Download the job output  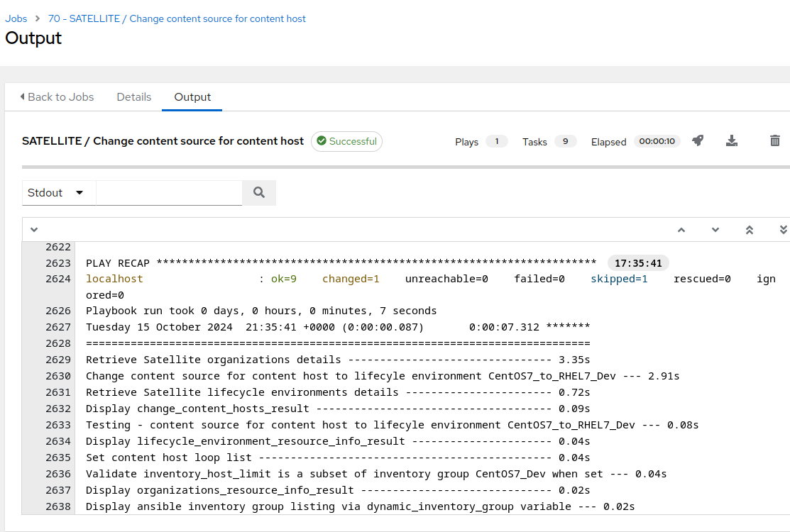click(x=732, y=141)
